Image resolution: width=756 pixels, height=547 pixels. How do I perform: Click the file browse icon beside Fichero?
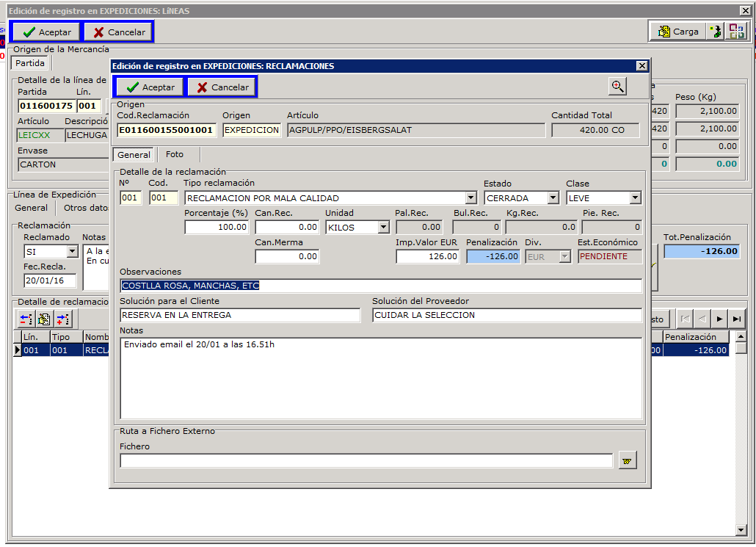coord(628,461)
